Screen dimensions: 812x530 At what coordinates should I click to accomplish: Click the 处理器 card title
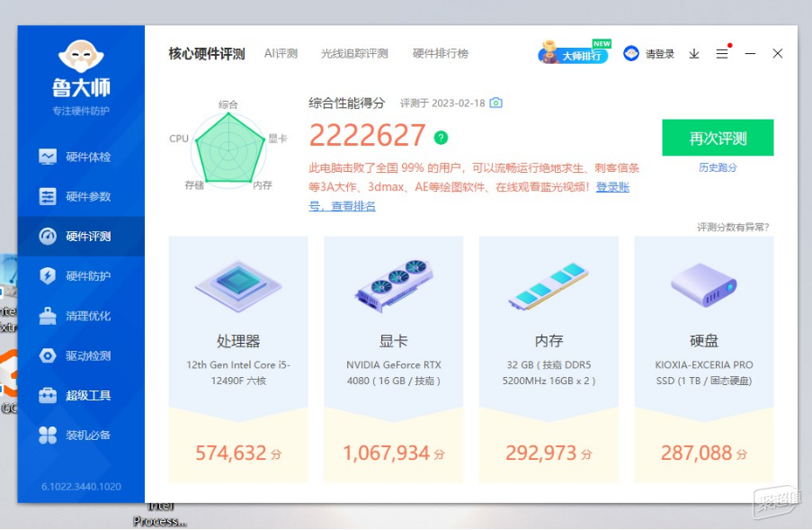(238, 341)
